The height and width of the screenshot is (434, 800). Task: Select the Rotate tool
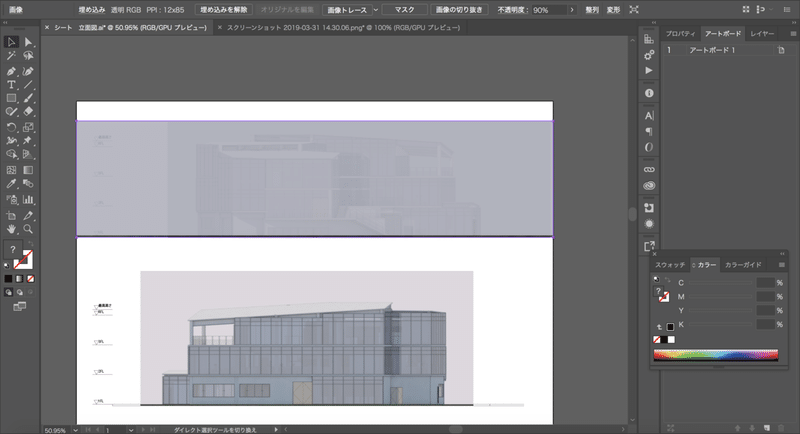11,127
